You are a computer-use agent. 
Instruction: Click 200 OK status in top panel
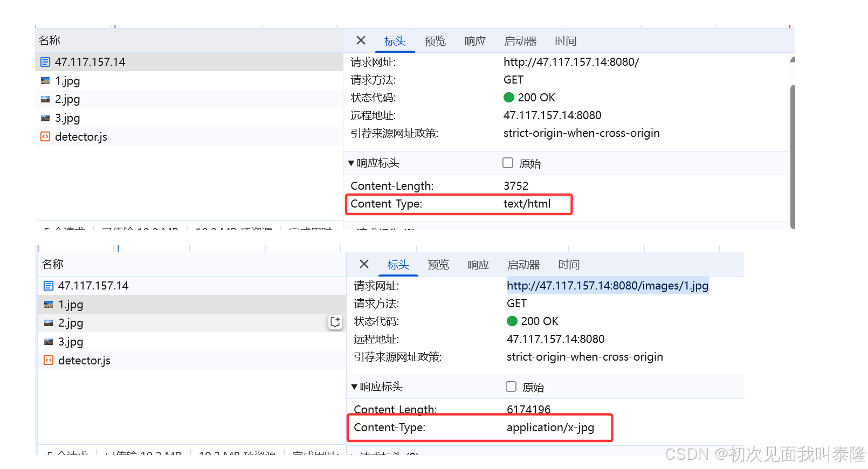click(x=536, y=98)
